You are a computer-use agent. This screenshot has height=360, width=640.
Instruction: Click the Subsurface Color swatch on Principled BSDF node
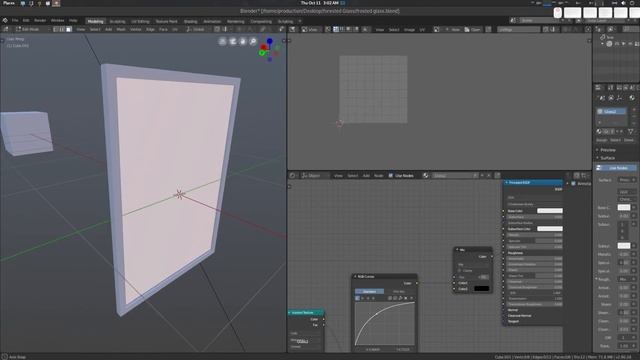[x=550, y=229]
